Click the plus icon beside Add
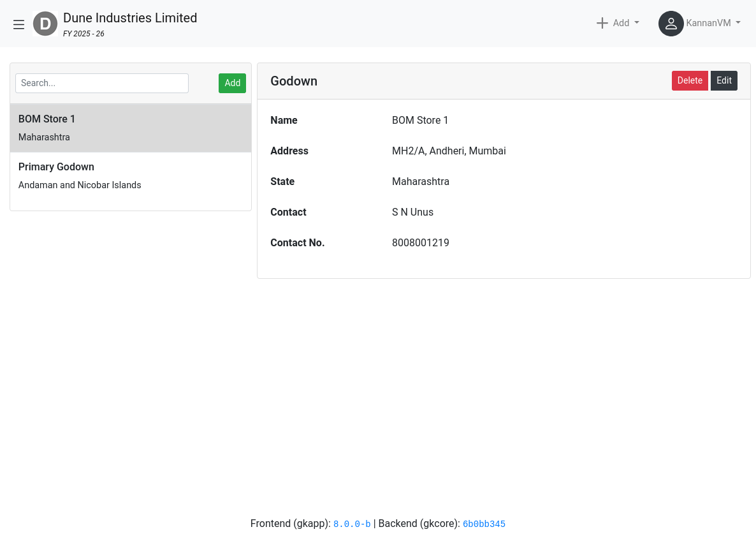The height and width of the screenshot is (534, 756). (x=602, y=23)
